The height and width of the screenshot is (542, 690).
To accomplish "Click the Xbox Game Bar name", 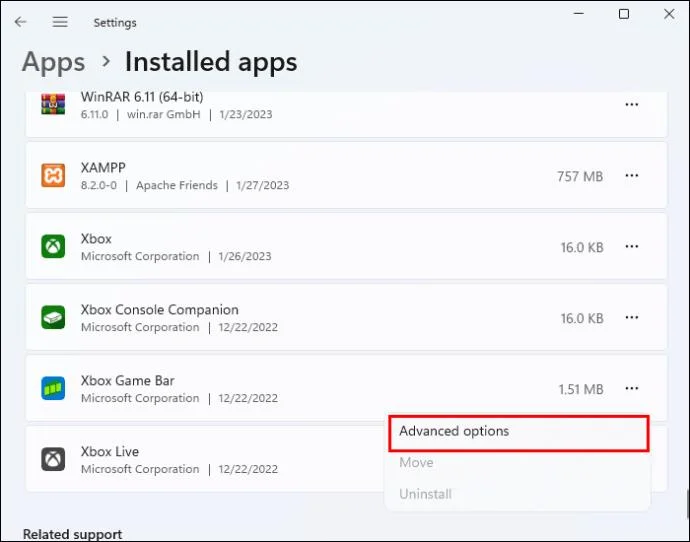I will point(128,381).
